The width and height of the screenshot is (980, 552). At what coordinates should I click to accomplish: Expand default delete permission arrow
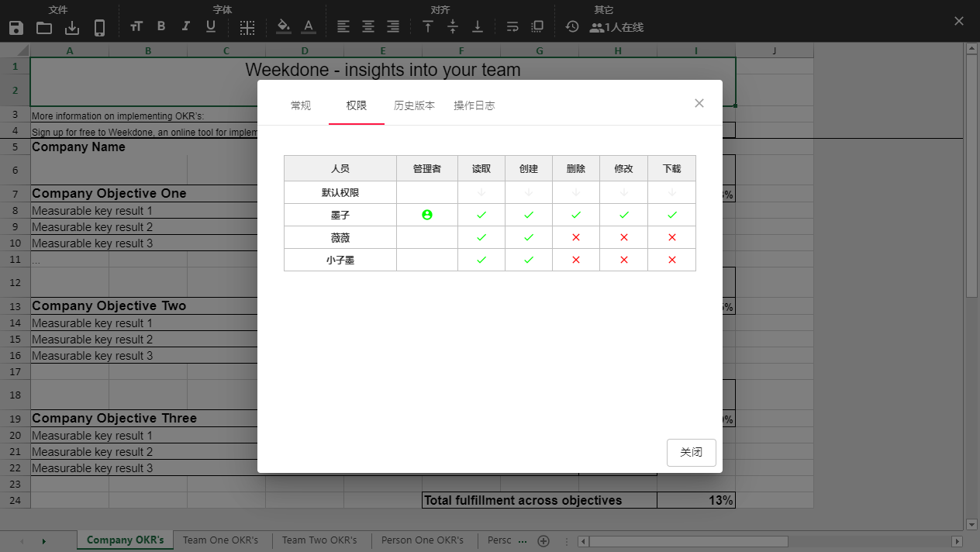[x=576, y=192]
